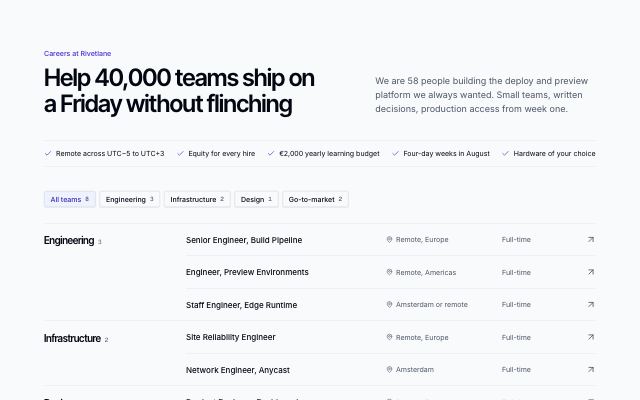Open Careers at Rivetlane link
The image size is (640, 400).
pyautogui.click(x=78, y=53)
